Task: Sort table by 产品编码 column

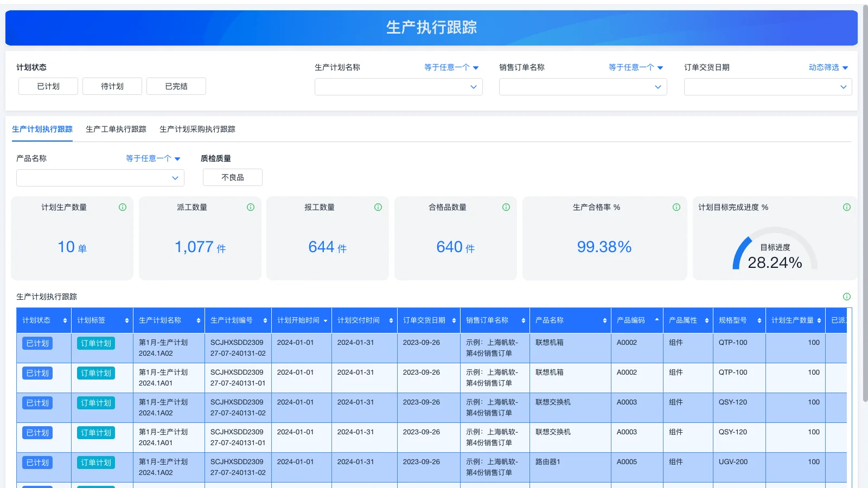Action: [657, 319]
